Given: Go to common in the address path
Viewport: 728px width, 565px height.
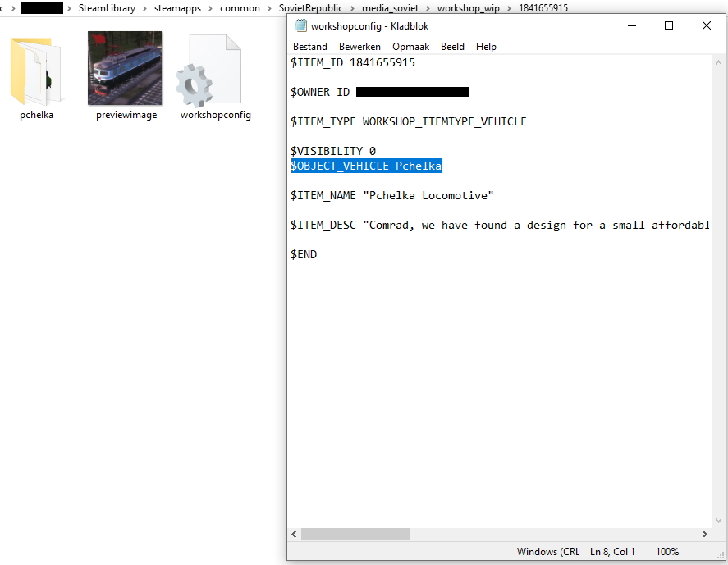Looking at the screenshot, I should pos(240,8).
